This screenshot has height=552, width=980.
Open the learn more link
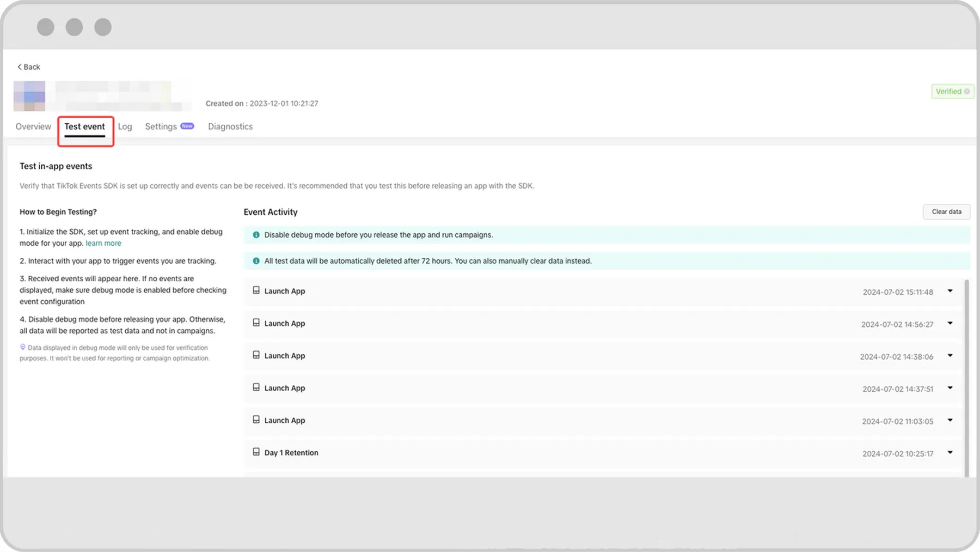[103, 244]
